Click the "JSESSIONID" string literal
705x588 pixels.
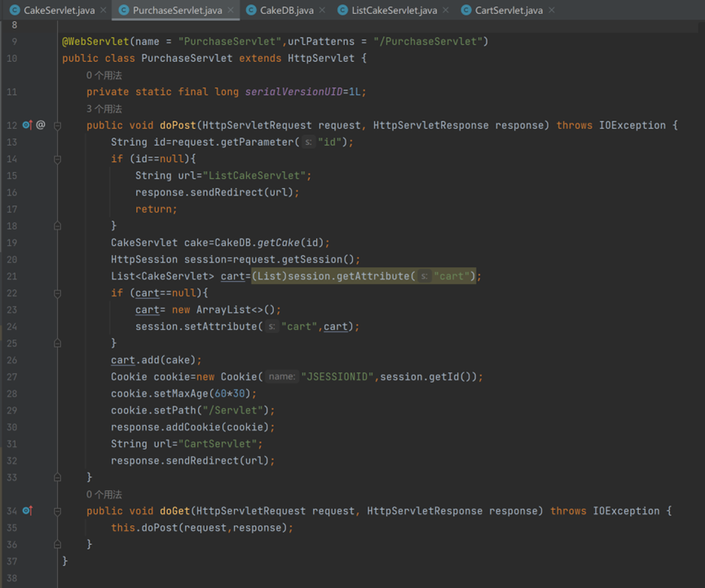337,377
